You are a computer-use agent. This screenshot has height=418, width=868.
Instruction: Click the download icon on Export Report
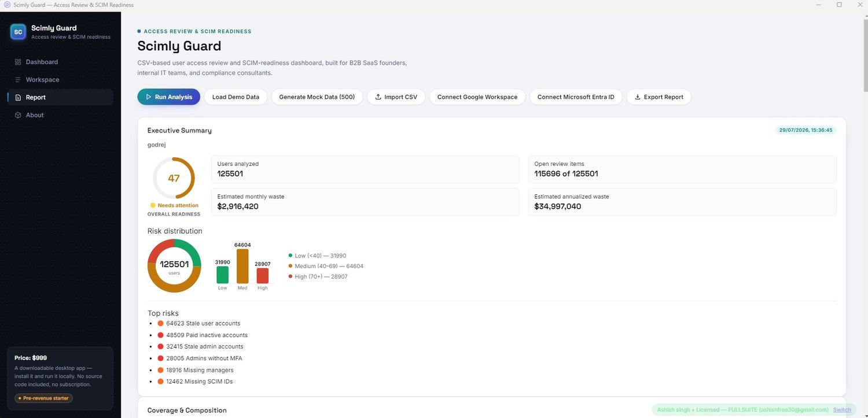point(638,97)
